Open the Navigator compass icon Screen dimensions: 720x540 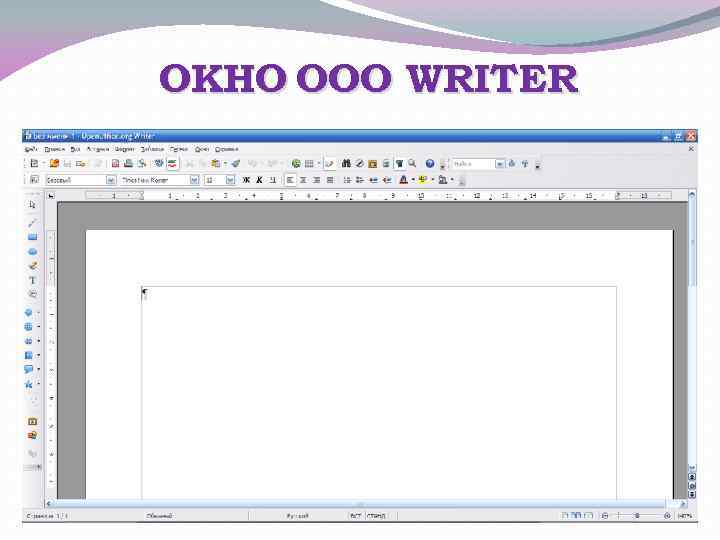(x=360, y=163)
